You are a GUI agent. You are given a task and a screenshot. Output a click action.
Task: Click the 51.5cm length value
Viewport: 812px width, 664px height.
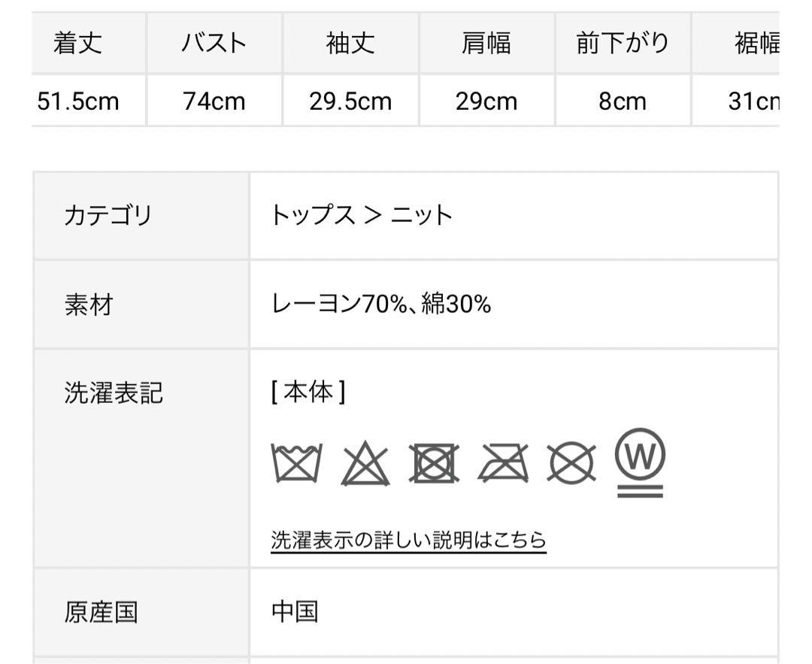[x=78, y=101]
